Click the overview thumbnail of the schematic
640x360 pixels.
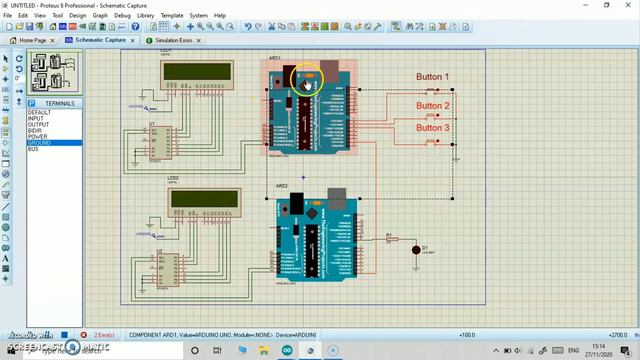pos(55,73)
